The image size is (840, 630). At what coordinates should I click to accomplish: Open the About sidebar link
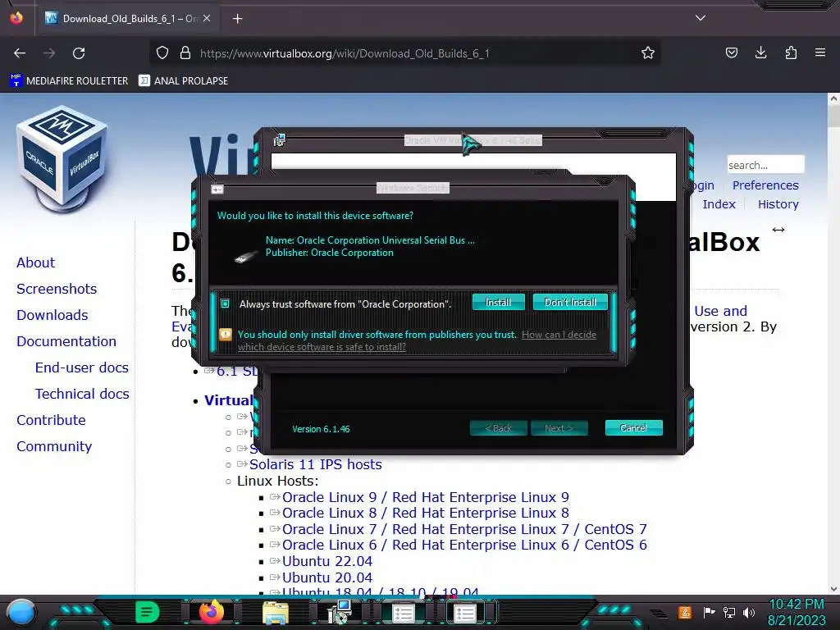35,262
